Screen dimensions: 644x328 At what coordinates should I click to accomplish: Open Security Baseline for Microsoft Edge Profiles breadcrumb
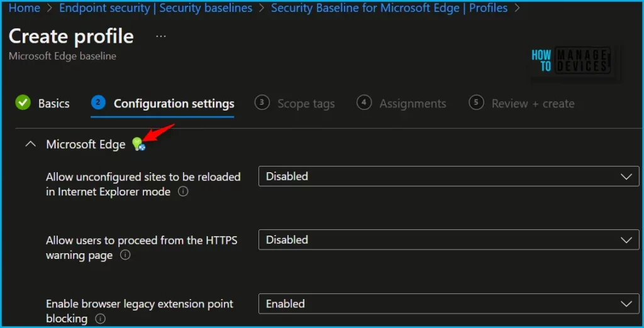point(389,8)
